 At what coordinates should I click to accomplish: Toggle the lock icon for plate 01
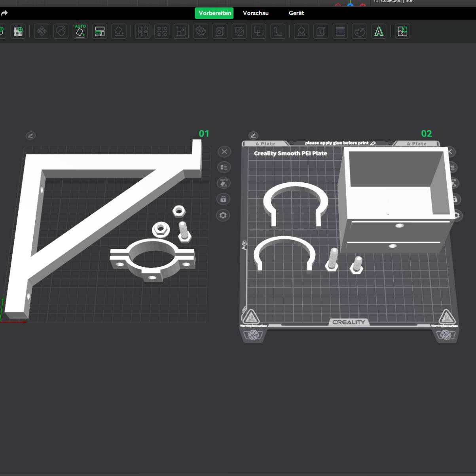click(x=224, y=199)
